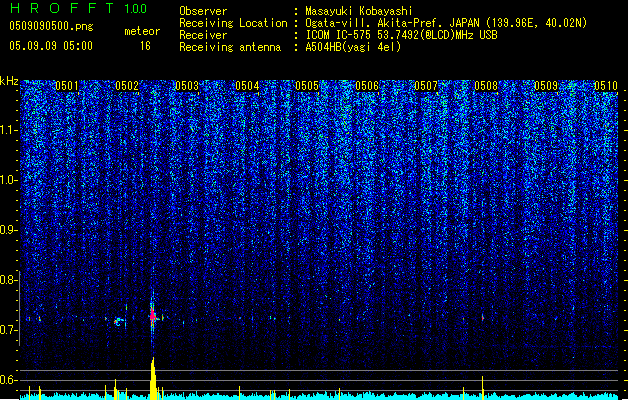Click the 0.6 kHz axis label
629x400 pixels.
pos(9,380)
